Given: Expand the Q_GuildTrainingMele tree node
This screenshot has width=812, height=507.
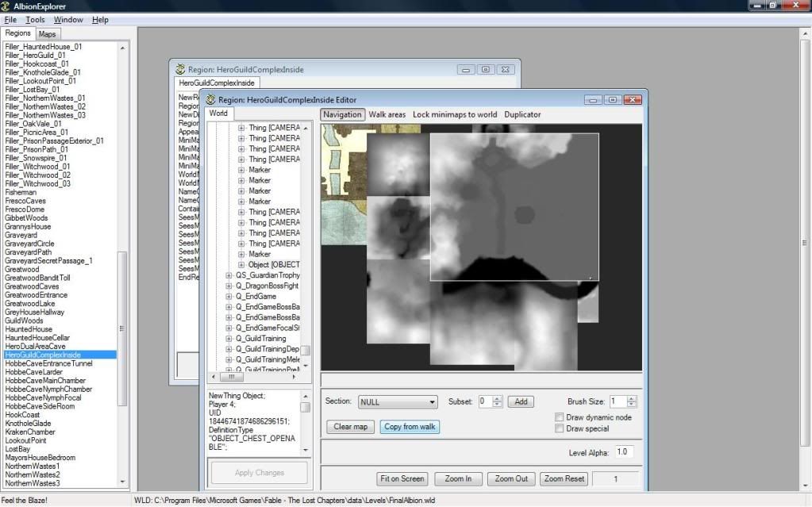Looking at the screenshot, I should (x=229, y=359).
